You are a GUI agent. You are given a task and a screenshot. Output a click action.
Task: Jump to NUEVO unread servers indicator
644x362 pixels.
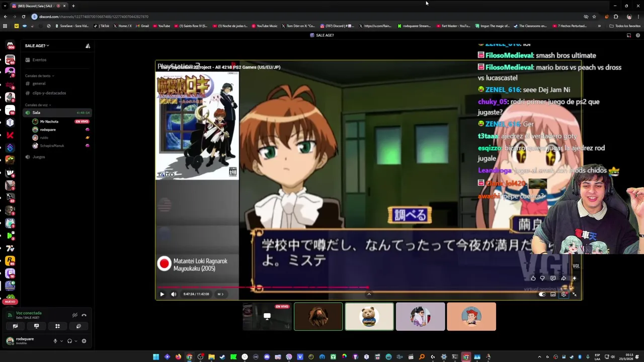coord(10,302)
